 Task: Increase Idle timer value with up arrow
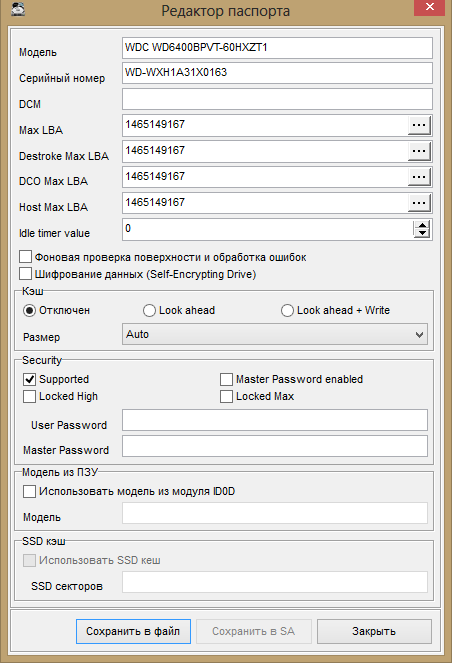[422, 225]
